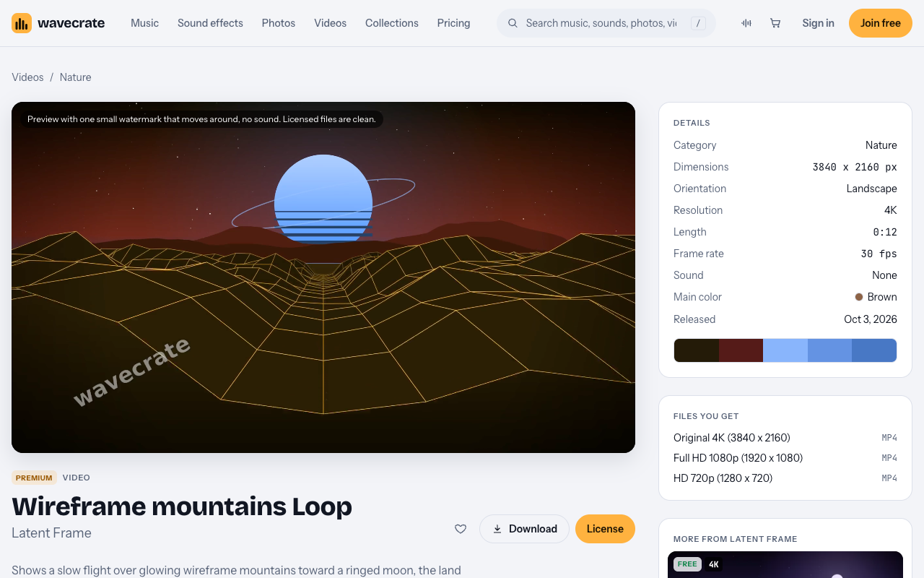
Task: Open the Latent Frame author page
Action: pos(51,533)
